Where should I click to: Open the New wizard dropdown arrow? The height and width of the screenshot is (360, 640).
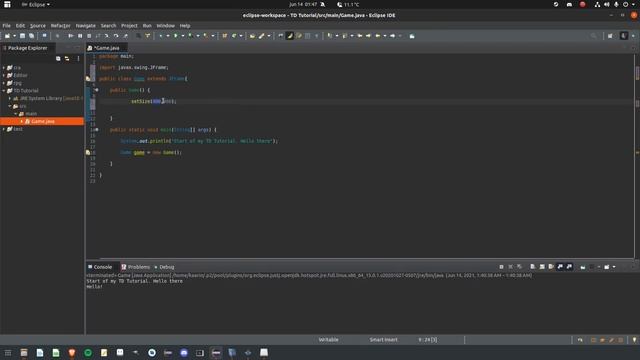click(x=14, y=36)
